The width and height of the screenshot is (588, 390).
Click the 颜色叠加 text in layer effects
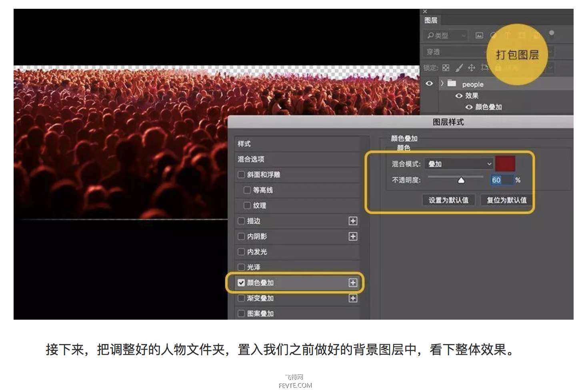click(488, 107)
